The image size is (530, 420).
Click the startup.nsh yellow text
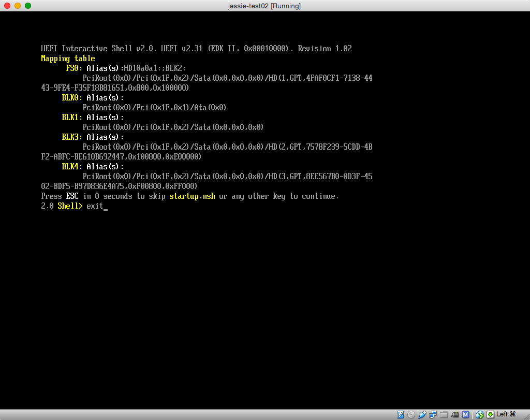192,196
